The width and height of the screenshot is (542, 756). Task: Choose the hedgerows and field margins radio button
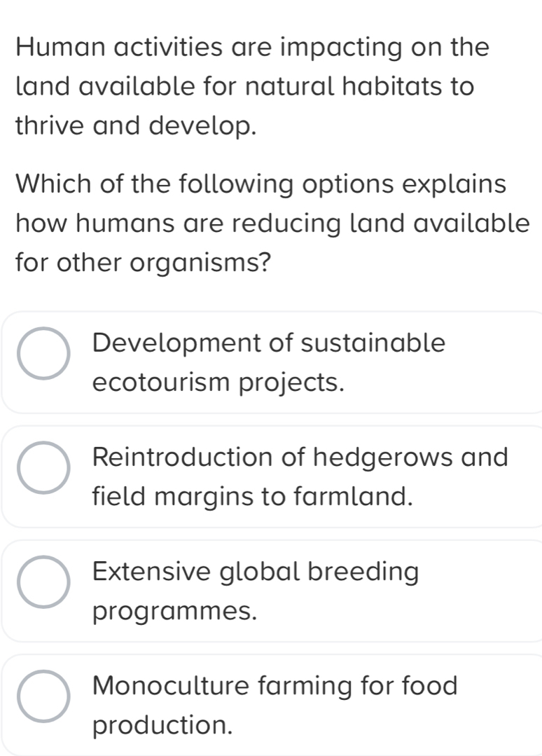click(43, 467)
